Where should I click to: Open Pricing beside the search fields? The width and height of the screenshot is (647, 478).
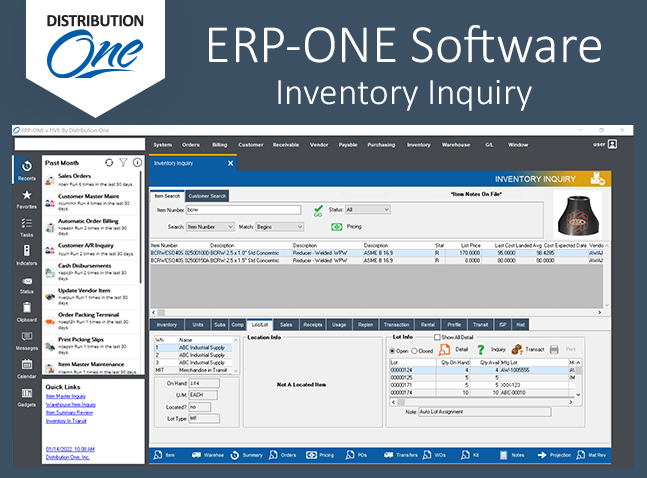[x=346, y=227]
